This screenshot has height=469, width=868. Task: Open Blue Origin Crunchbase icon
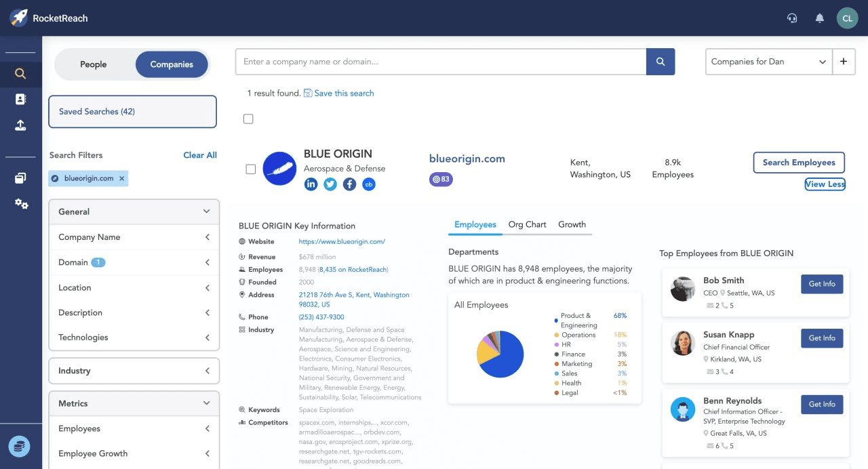[369, 184]
